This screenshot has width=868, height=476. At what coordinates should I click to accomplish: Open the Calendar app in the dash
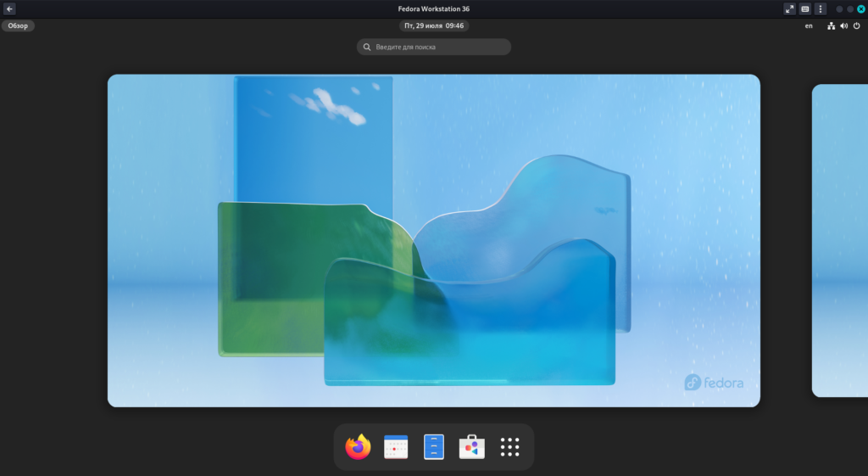pos(396,447)
